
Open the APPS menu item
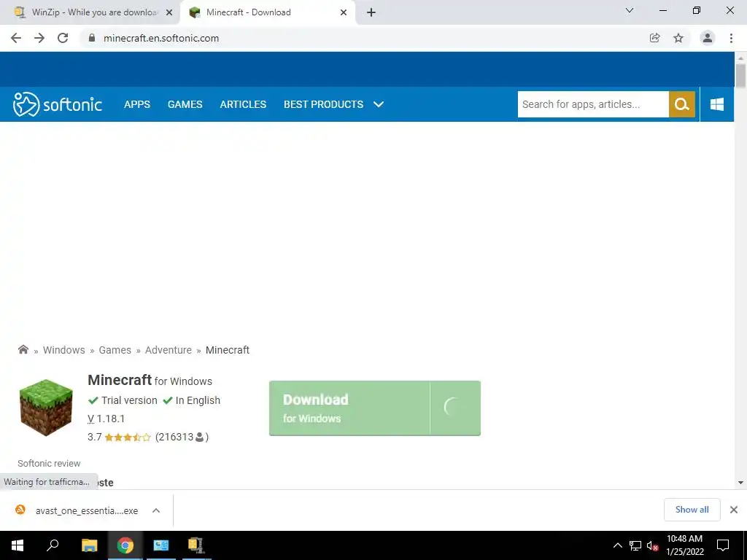(136, 104)
